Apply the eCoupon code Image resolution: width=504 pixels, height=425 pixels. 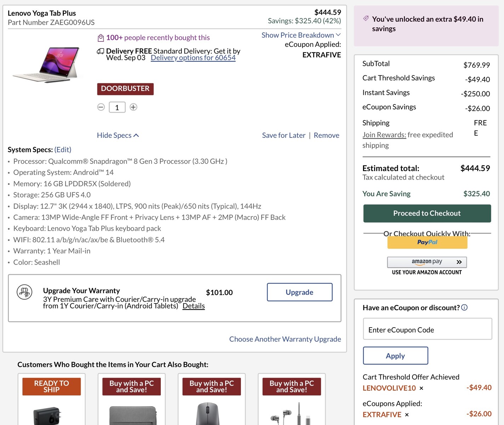396,356
